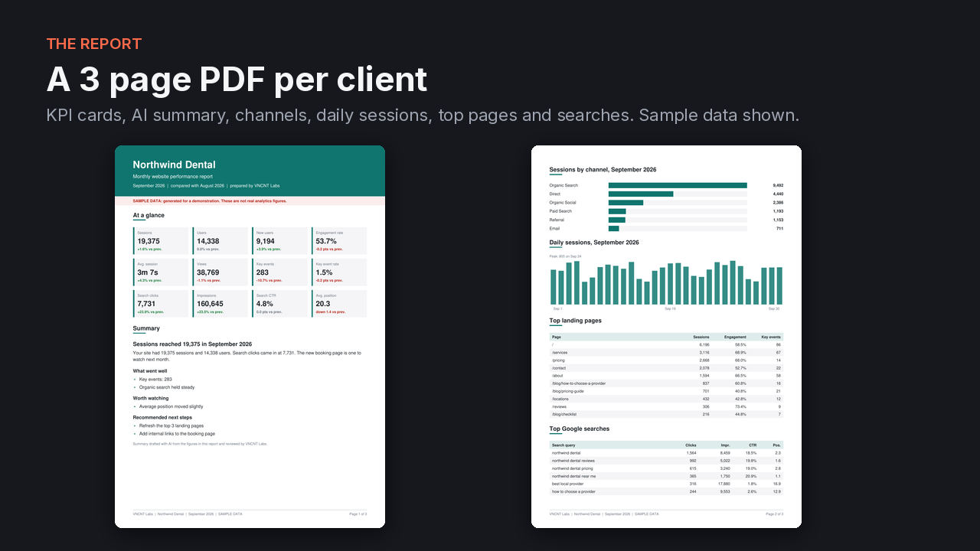This screenshot has width=980, height=551.
Task: Select the "Page 1 of 3" footer text
Action: [358, 514]
